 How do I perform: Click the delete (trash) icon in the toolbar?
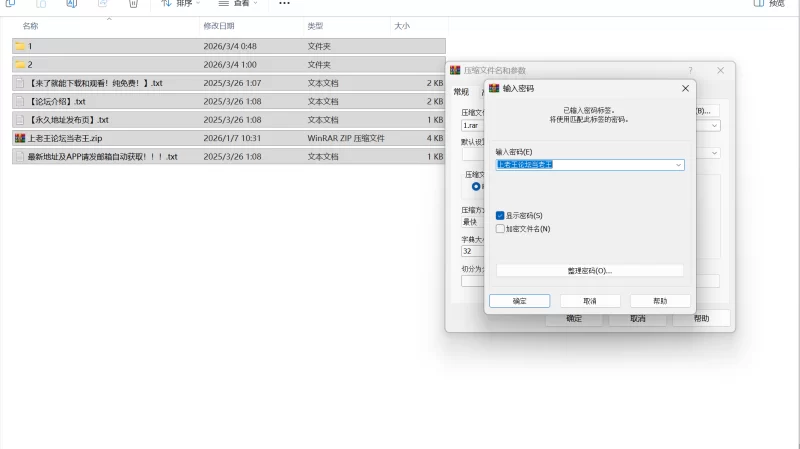(133, 3)
